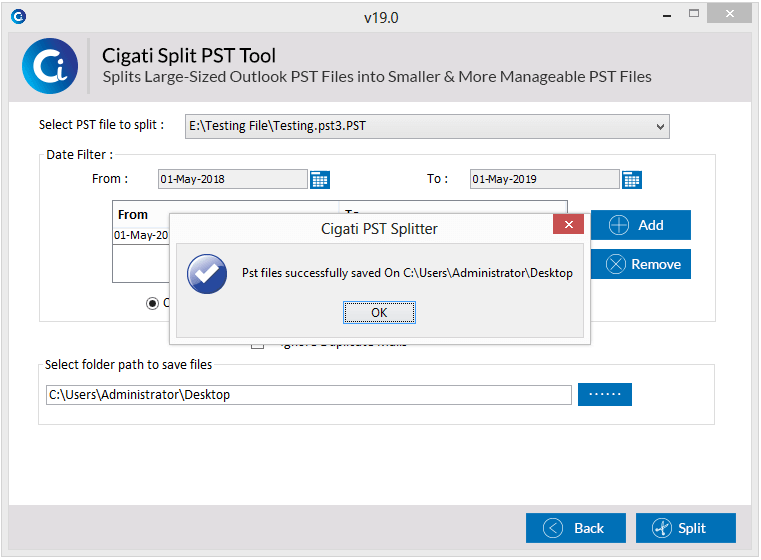Go Back to the previous step
The height and width of the screenshot is (560, 761).
click(576, 528)
